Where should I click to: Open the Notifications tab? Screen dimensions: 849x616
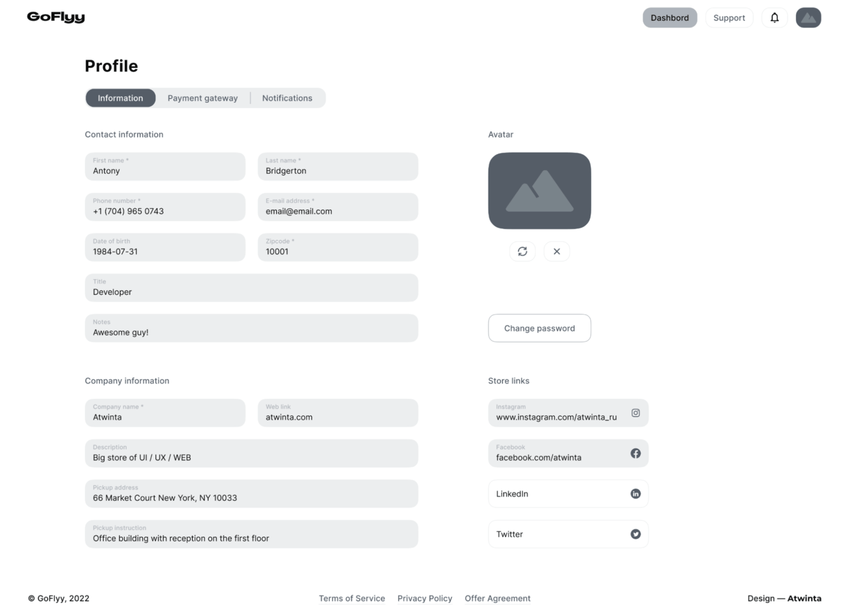click(x=287, y=98)
